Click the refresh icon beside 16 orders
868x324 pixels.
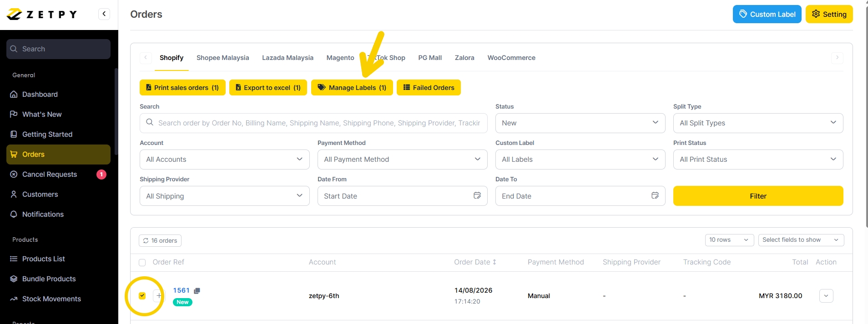pyautogui.click(x=146, y=241)
